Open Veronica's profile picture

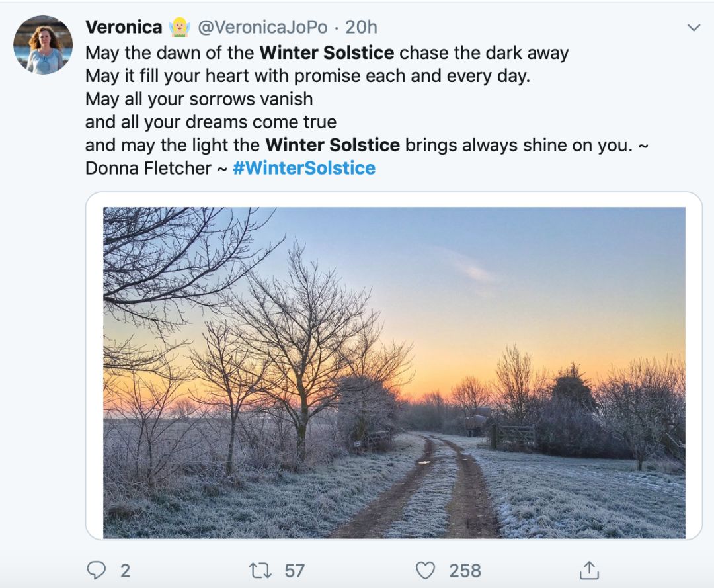tap(43, 45)
